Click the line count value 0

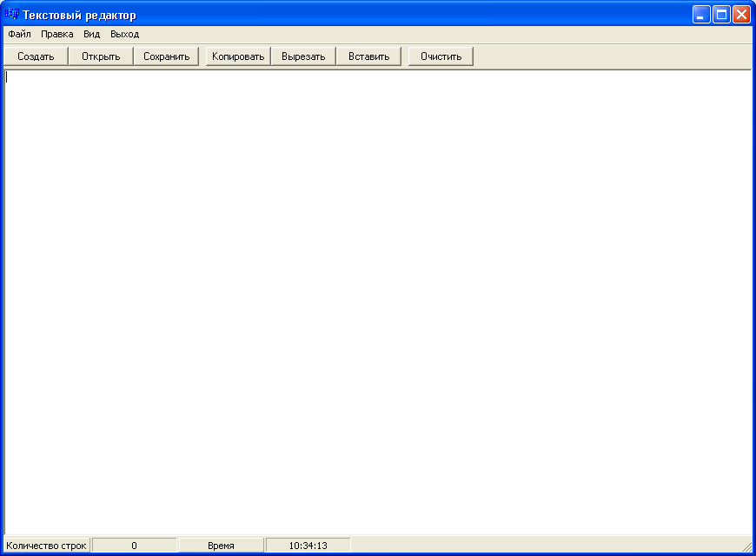pos(134,546)
